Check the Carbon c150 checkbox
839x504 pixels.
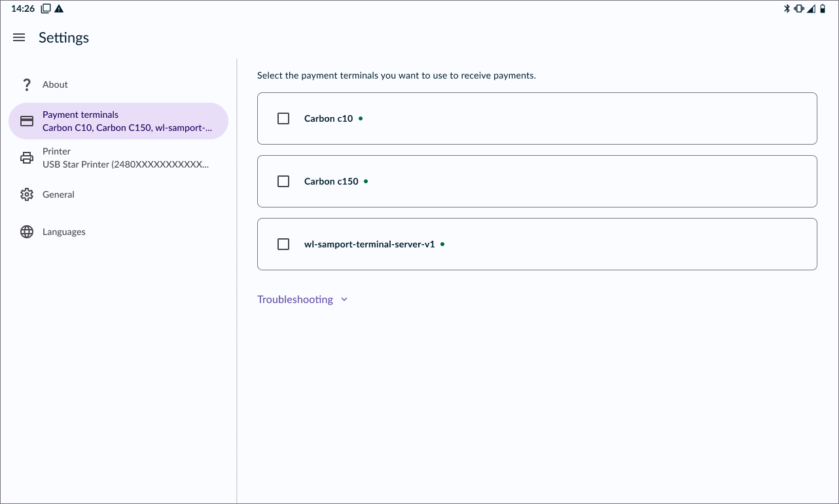(x=283, y=181)
